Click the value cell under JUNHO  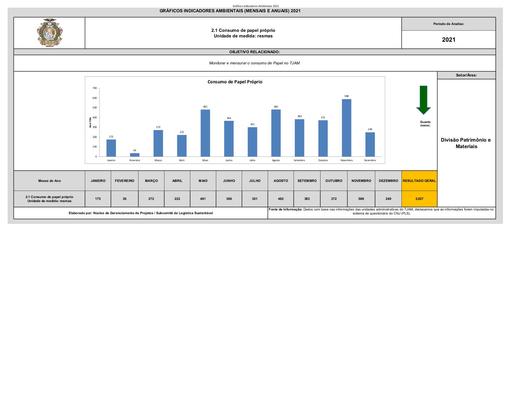229,199
